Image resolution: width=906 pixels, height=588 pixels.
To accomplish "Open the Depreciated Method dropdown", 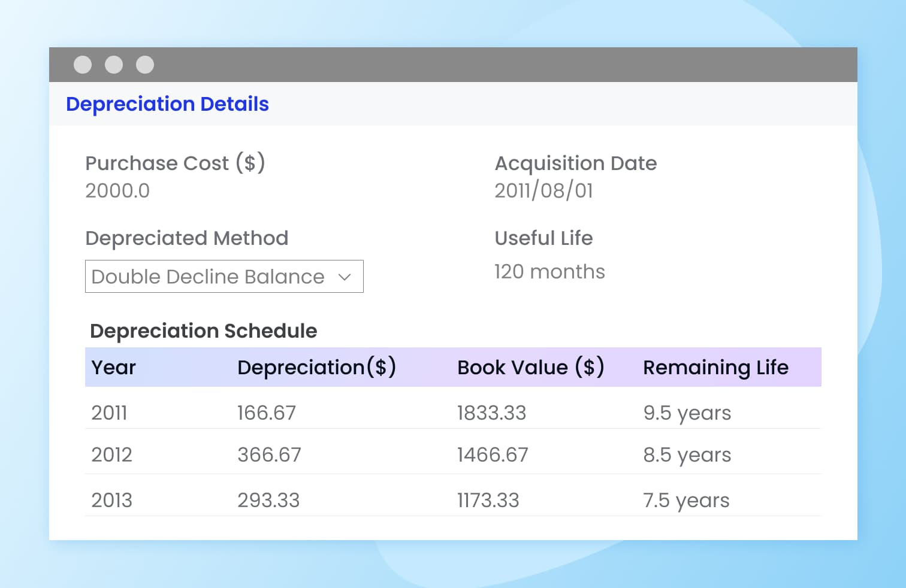I will click(x=224, y=277).
